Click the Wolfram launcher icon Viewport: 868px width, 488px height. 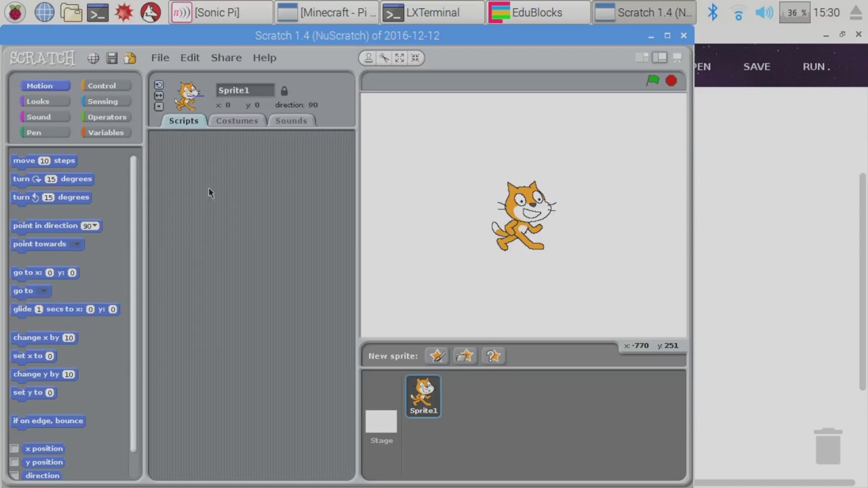click(x=151, y=12)
